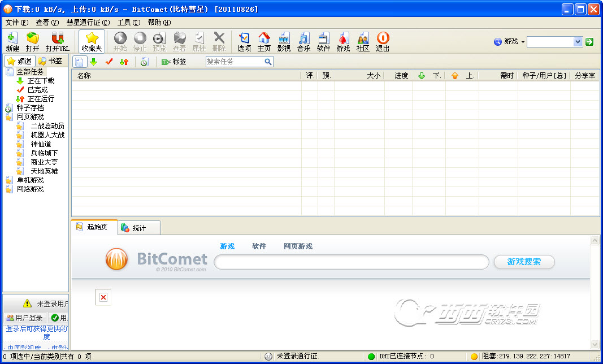
Task: Click the 游戏搜索 button
Action: pos(524,262)
